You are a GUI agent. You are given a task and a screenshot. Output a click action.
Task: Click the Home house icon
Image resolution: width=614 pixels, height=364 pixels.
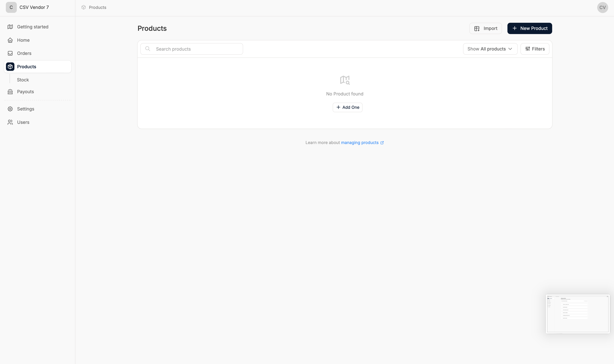coord(10,40)
